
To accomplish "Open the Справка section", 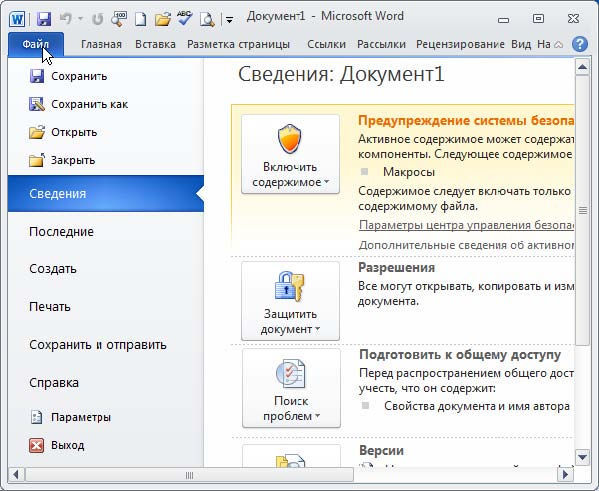I will tap(54, 382).
